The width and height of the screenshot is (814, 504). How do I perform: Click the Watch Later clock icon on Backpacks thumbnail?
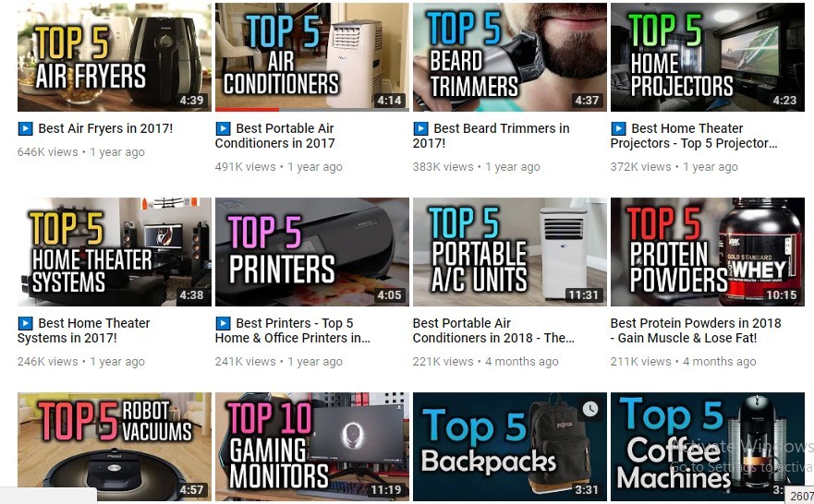click(589, 409)
